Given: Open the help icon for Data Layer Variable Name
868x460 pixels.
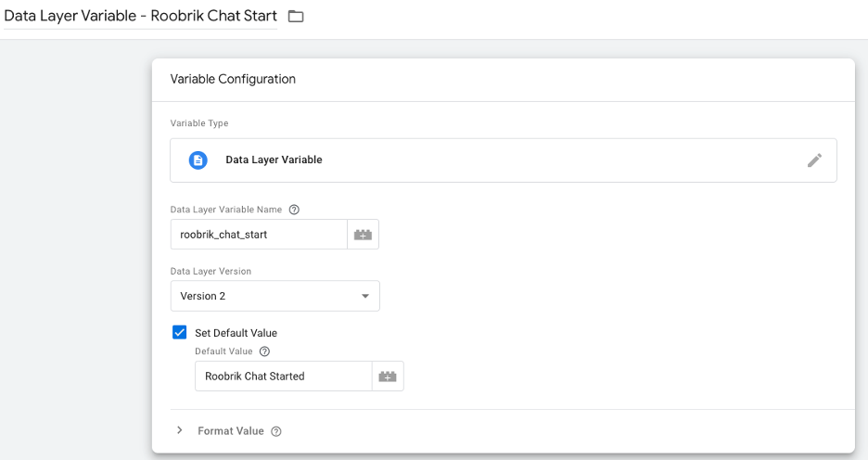Looking at the screenshot, I should [295, 210].
